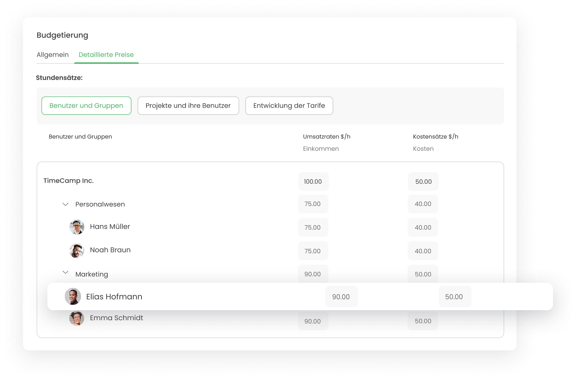
Task: Select Projekte und ihre Benutzer view
Action: pos(188,106)
